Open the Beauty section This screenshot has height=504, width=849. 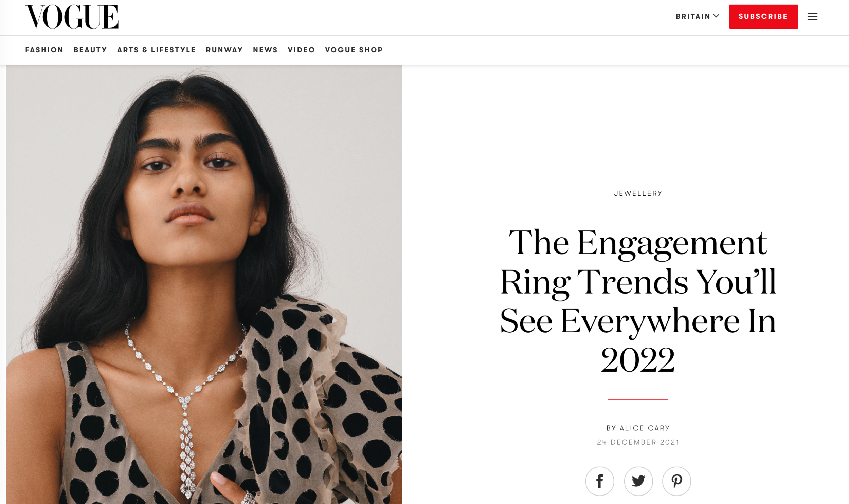click(90, 50)
